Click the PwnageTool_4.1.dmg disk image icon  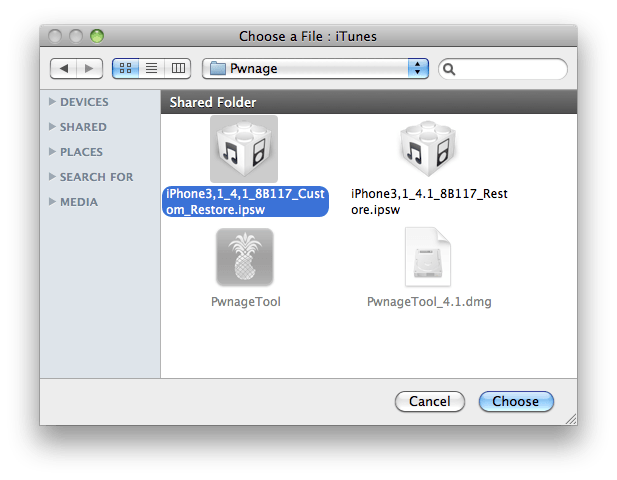point(429,258)
